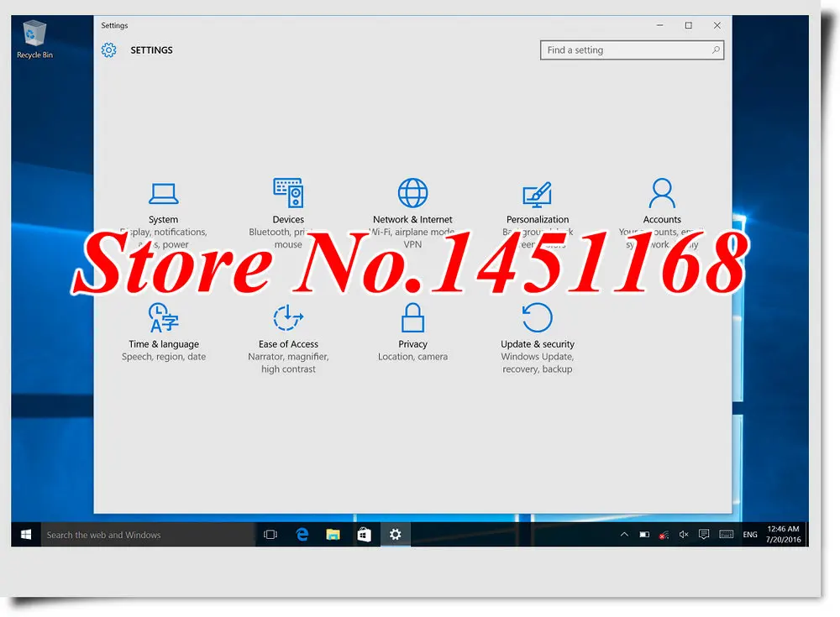
Task: Open the Action Center notifications icon
Action: [x=704, y=535]
